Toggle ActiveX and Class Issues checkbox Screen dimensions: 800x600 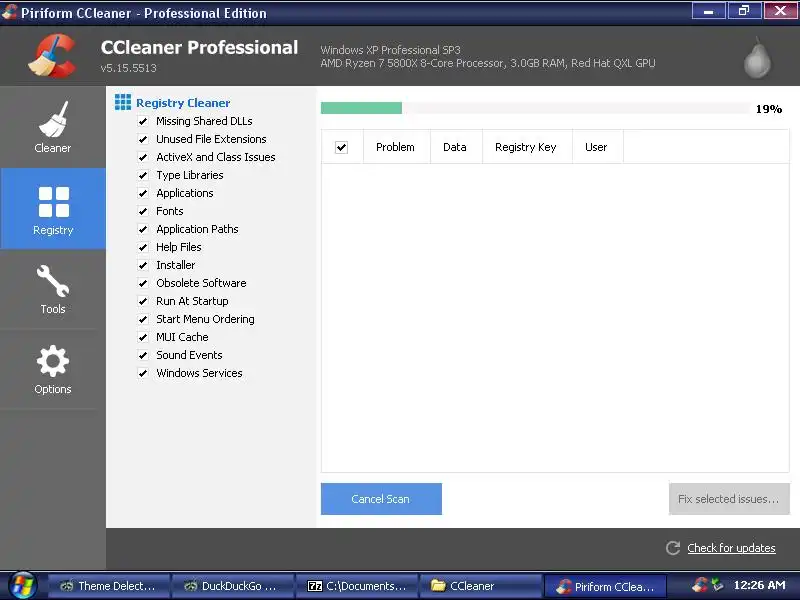point(143,157)
